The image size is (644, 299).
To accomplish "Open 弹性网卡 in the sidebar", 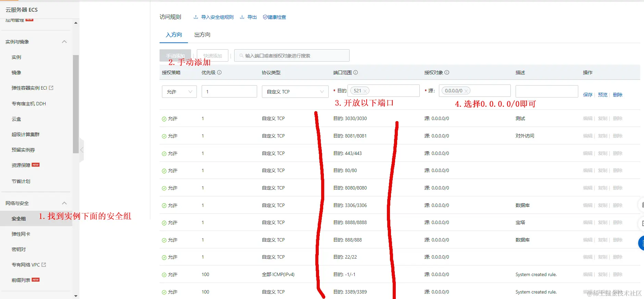I will click(x=21, y=234).
